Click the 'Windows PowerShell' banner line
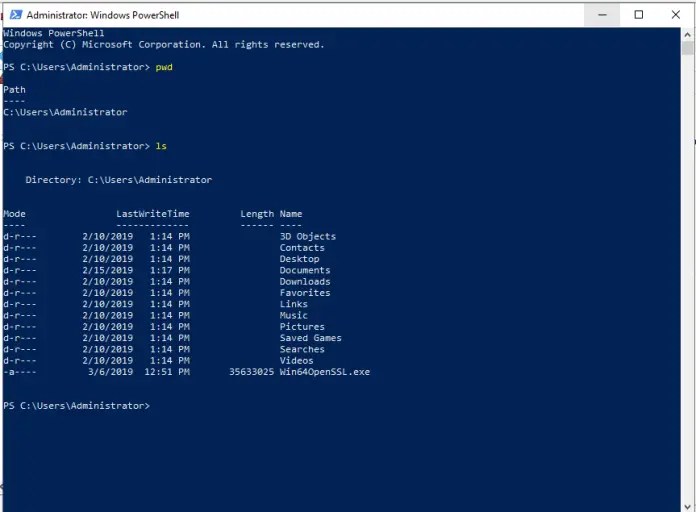 point(54,33)
